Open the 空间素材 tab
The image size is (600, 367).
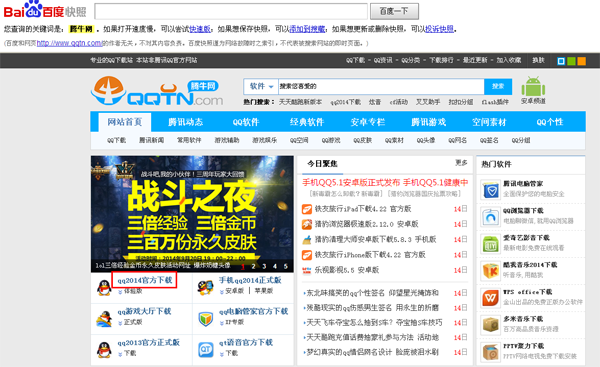pos(489,122)
